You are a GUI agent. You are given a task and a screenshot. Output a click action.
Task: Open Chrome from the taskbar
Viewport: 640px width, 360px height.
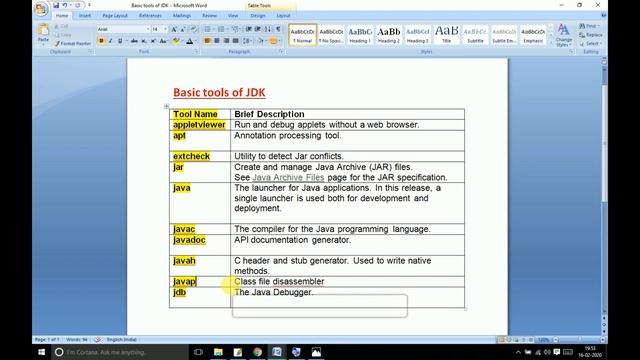(257, 352)
